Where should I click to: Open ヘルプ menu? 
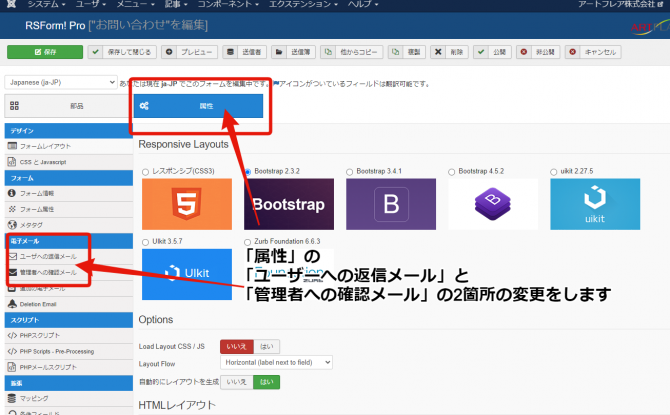pyautogui.click(x=363, y=4)
